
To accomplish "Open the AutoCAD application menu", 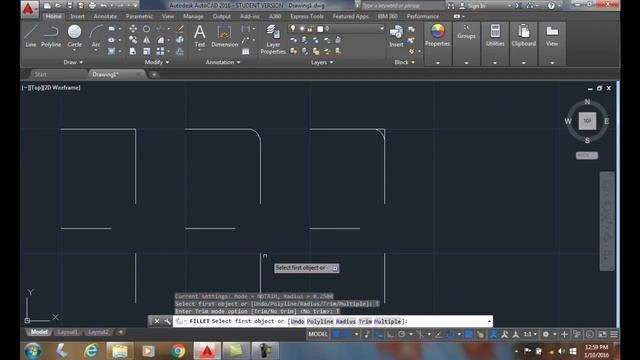I will coord(28,8).
